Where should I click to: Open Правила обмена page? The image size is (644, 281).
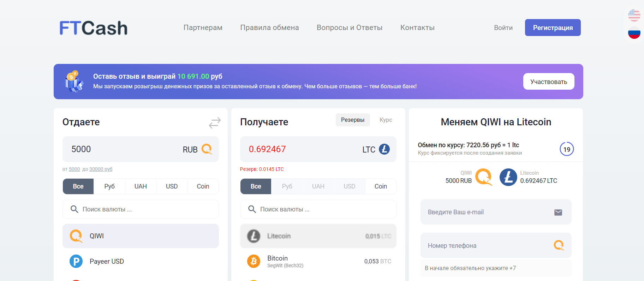pyautogui.click(x=269, y=28)
